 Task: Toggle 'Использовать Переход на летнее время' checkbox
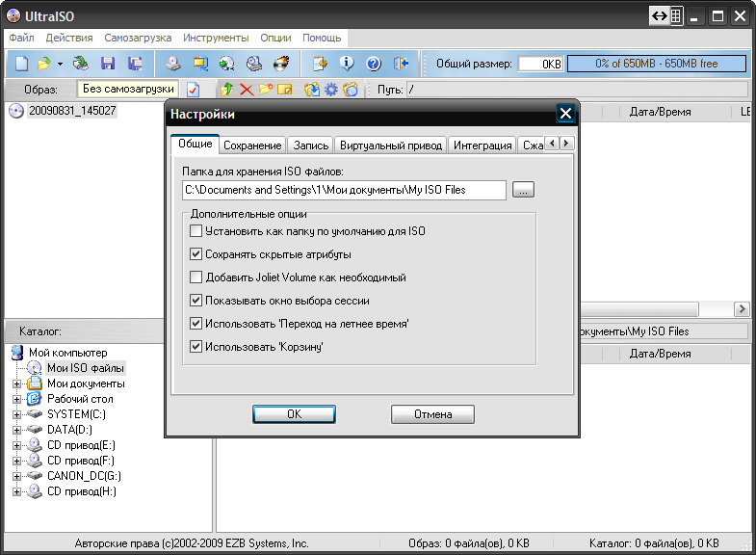[x=196, y=324]
